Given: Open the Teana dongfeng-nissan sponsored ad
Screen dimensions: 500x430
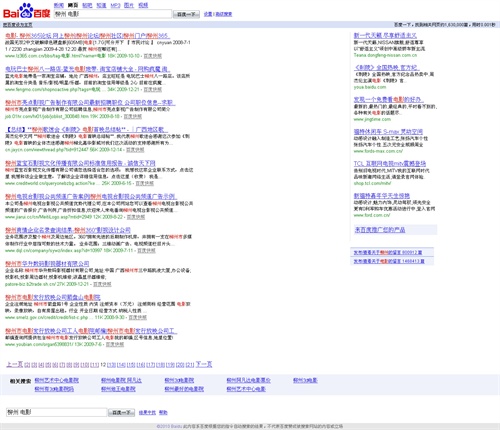Looking at the screenshot, I should [385, 35].
